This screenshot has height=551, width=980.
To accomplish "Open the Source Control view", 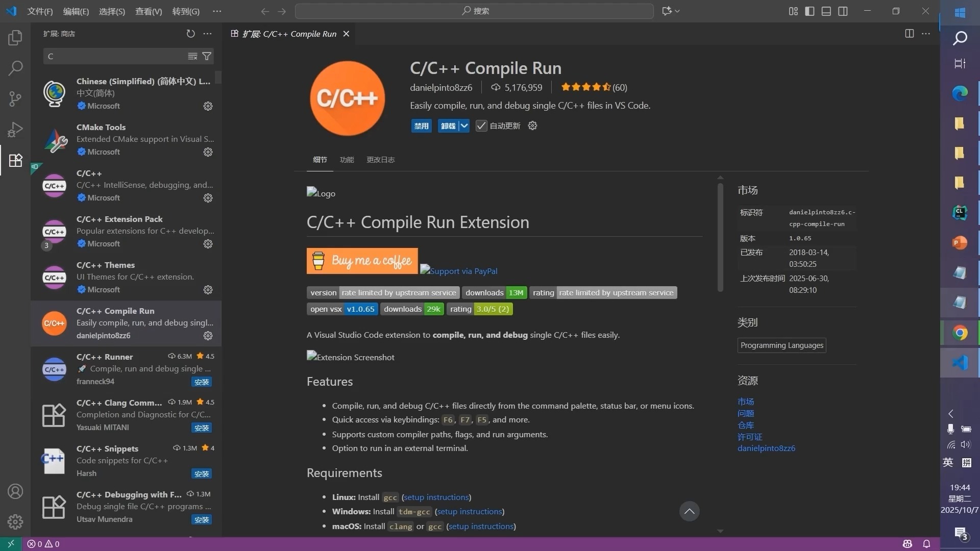I will pyautogui.click(x=15, y=98).
